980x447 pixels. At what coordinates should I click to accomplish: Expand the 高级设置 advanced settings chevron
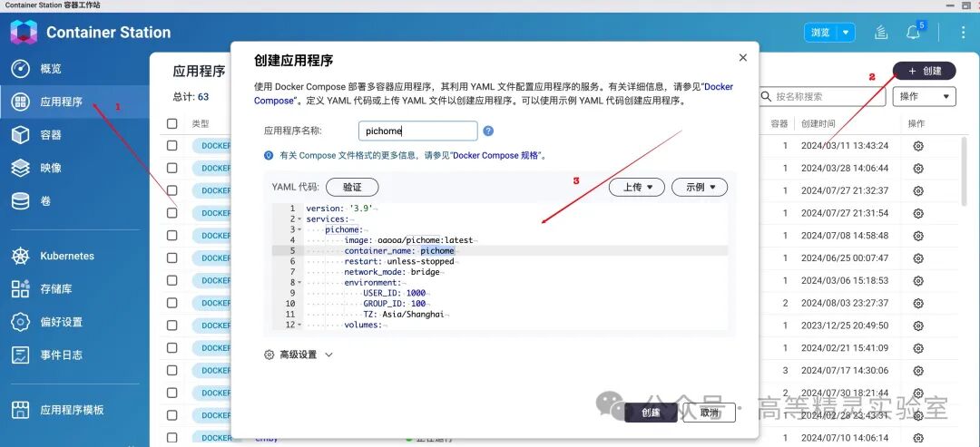tap(328, 355)
